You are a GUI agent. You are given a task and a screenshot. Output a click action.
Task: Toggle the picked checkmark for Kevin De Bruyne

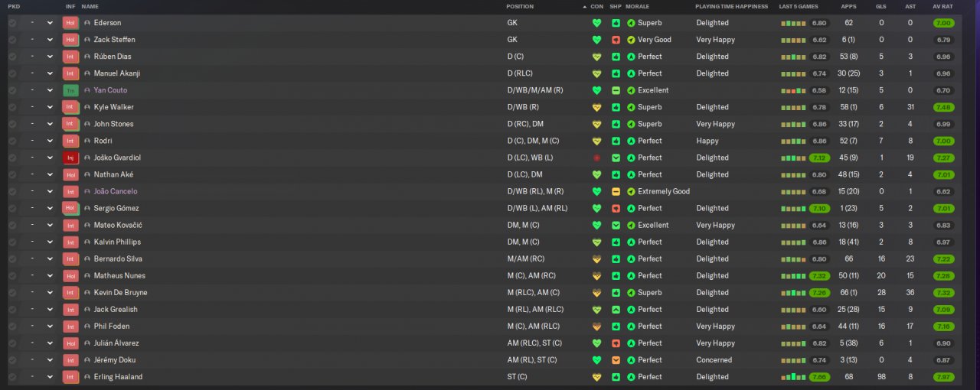pyautogui.click(x=12, y=292)
